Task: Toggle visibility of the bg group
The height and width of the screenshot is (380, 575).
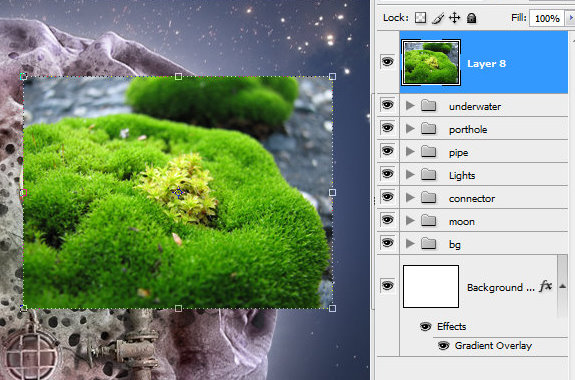Action: pyautogui.click(x=387, y=242)
